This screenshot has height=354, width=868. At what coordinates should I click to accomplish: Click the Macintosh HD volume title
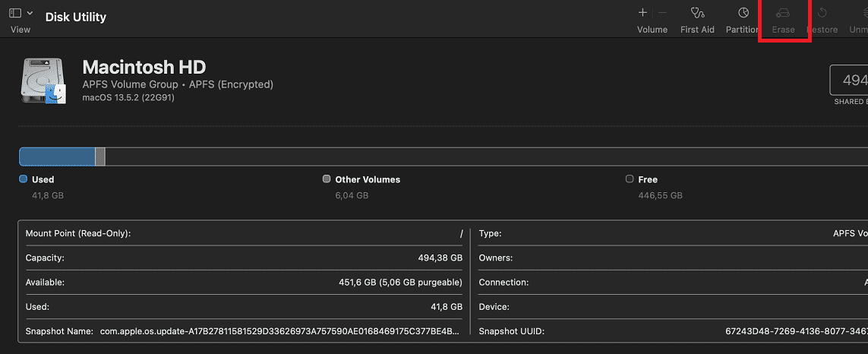[x=144, y=67]
